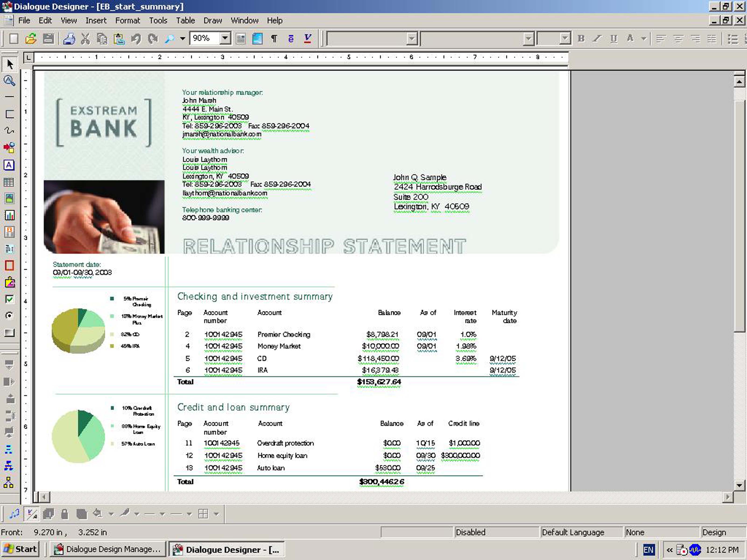Open the Insert menu
The height and width of the screenshot is (560, 747).
tap(95, 21)
